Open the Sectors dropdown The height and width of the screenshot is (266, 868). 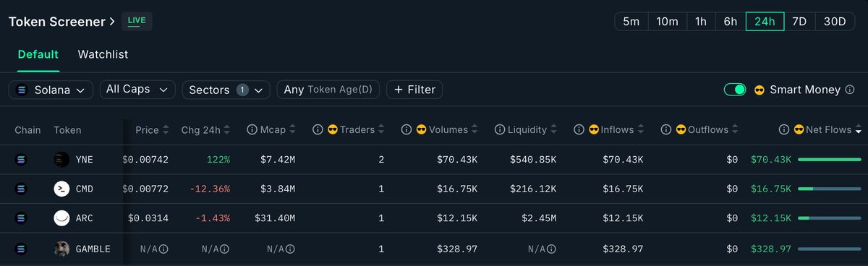(226, 90)
